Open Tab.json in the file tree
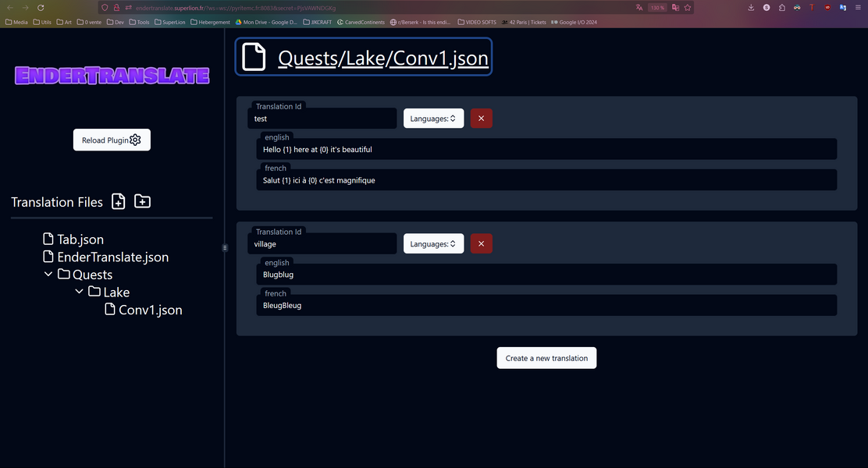This screenshot has width=868, height=468. click(x=80, y=239)
